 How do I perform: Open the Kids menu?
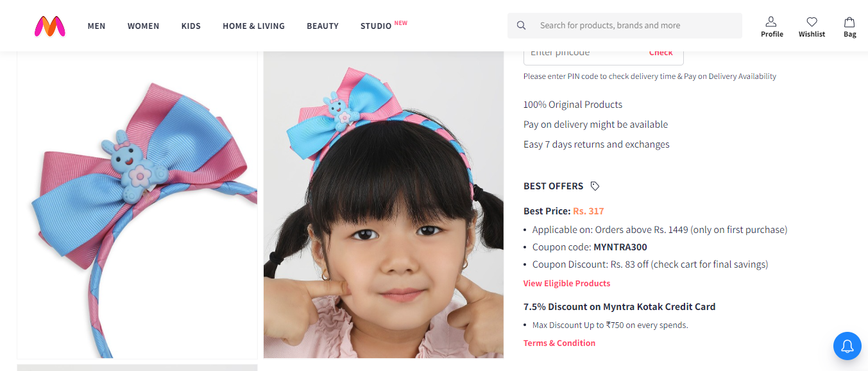click(191, 26)
